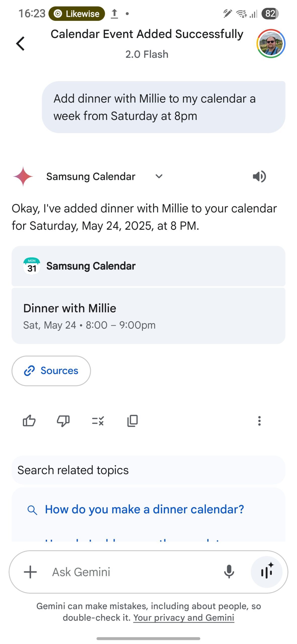Open the three-dot more options menu
This screenshot has width=297, height=644.
click(259, 421)
